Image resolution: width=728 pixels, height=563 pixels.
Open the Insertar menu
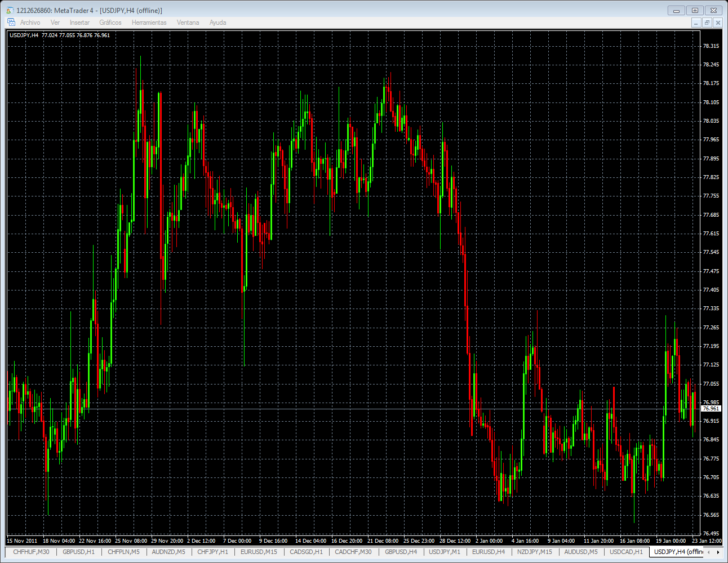[79, 23]
